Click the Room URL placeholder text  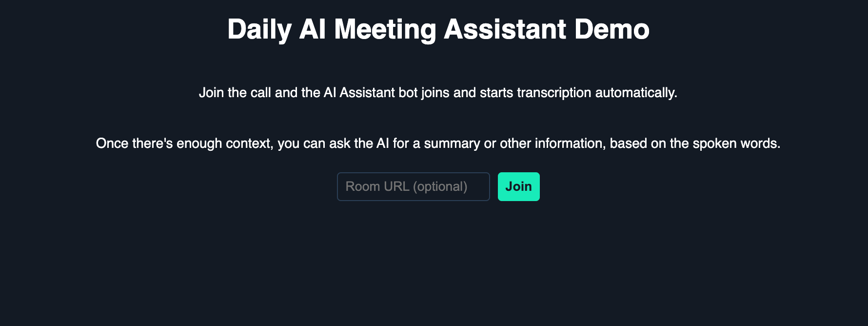pos(406,186)
